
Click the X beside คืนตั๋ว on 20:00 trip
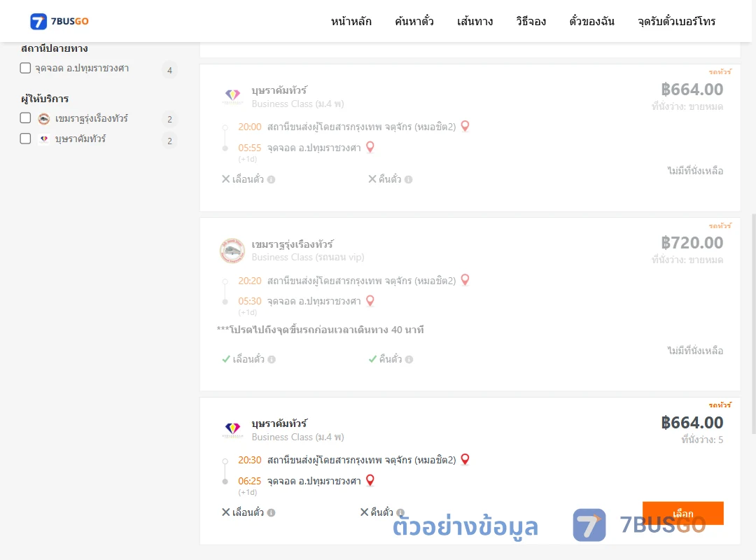pyautogui.click(x=372, y=179)
